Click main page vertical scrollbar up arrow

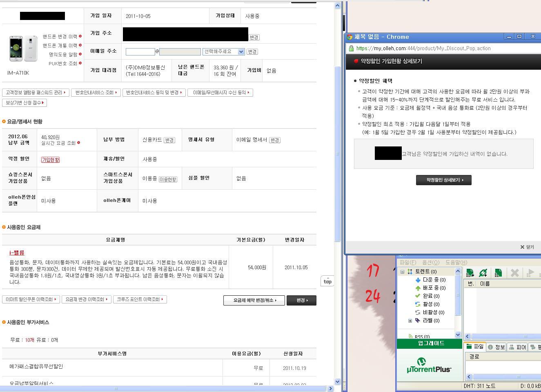(x=337, y=5)
